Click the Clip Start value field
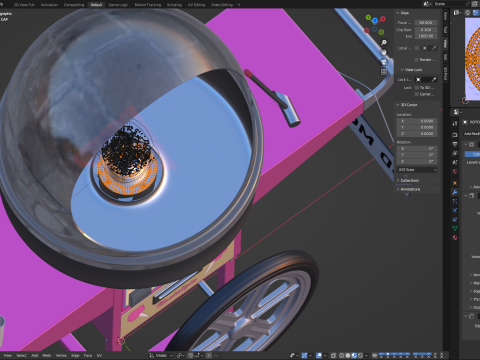 (426, 29)
